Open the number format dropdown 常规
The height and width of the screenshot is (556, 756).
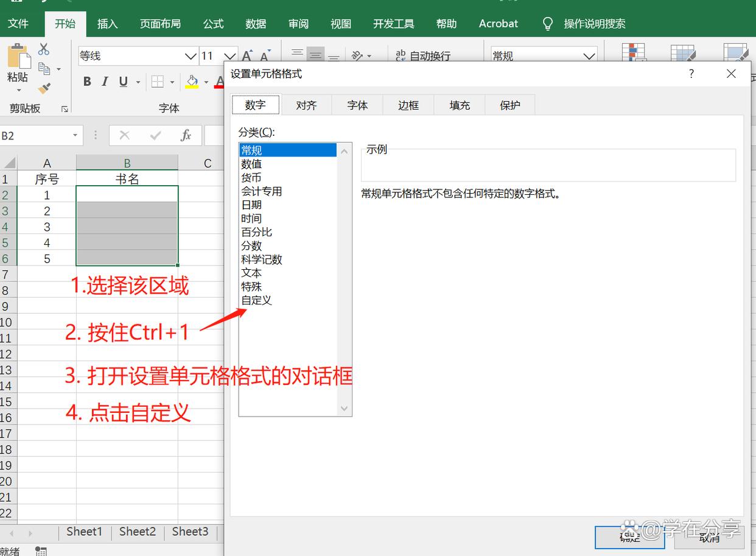(589, 56)
